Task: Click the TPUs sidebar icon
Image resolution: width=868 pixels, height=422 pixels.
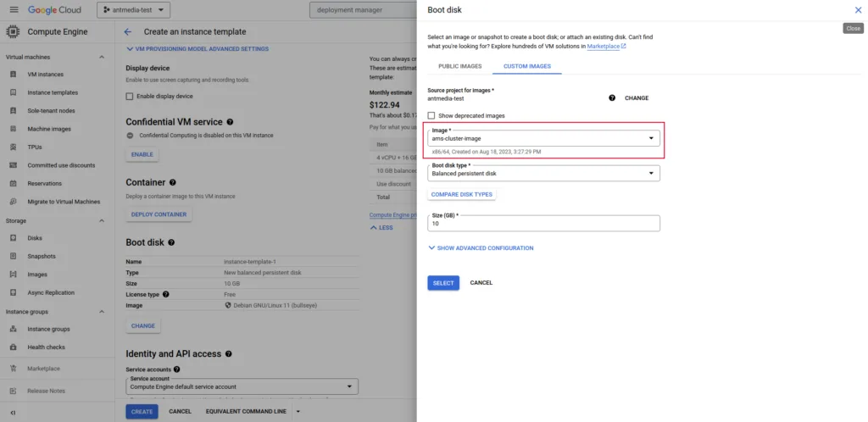Action: pyautogui.click(x=14, y=147)
